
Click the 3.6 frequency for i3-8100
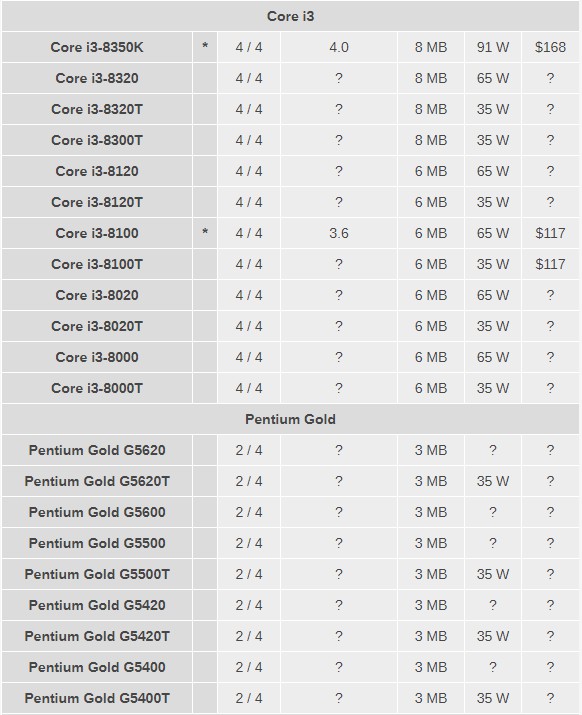click(339, 233)
